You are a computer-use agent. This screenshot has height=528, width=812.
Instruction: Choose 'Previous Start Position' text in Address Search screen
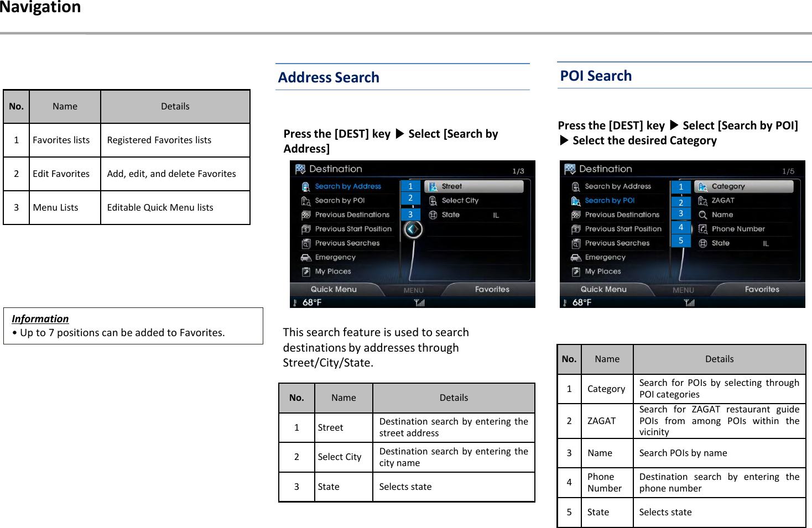(x=353, y=229)
